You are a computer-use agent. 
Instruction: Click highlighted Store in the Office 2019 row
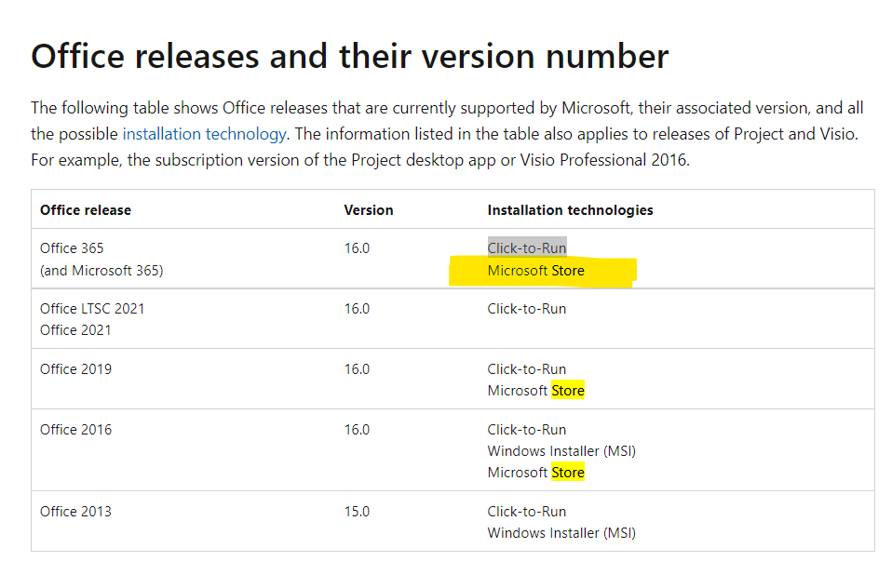(x=568, y=391)
